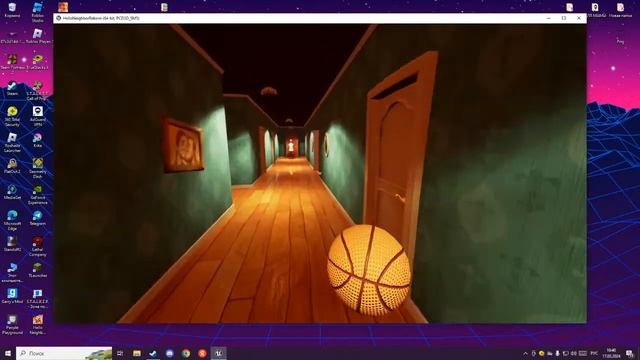
Task: Open Microsoft Edge desktop shortcut
Action: 12,220
